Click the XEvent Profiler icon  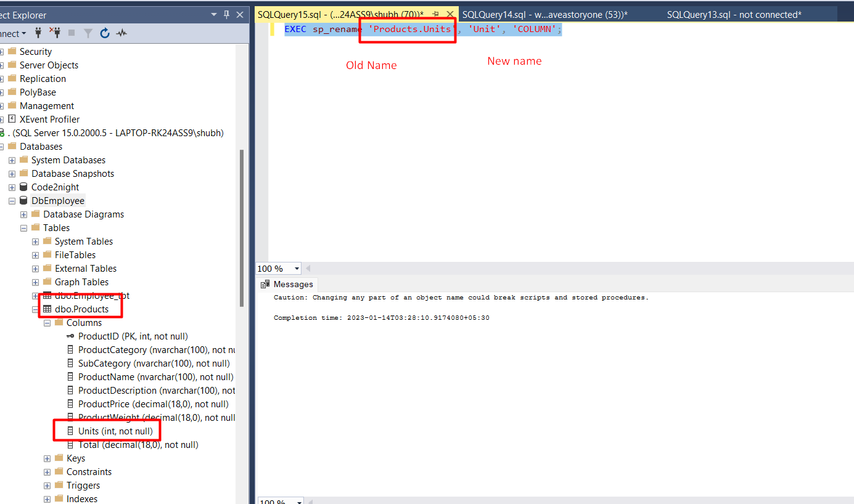12,120
